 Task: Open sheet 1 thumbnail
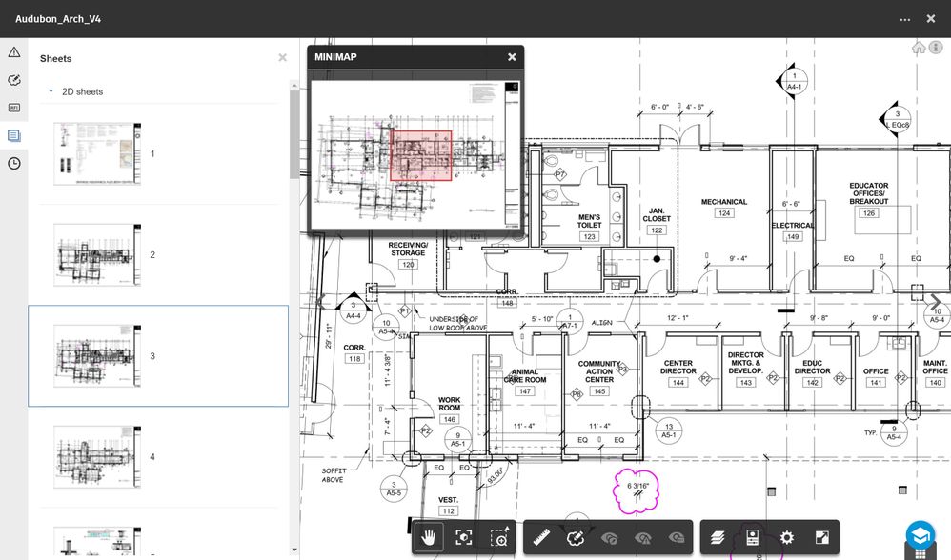pyautogui.click(x=97, y=153)
